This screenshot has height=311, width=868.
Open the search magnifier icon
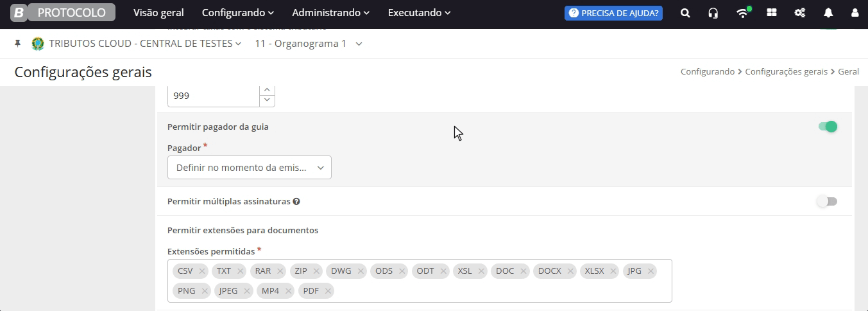(685, 13)
